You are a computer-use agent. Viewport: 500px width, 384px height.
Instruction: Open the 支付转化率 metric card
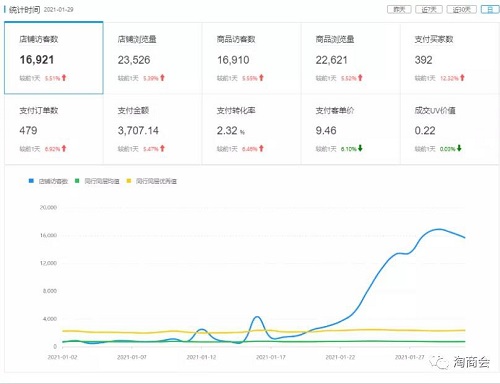(251, 129)
